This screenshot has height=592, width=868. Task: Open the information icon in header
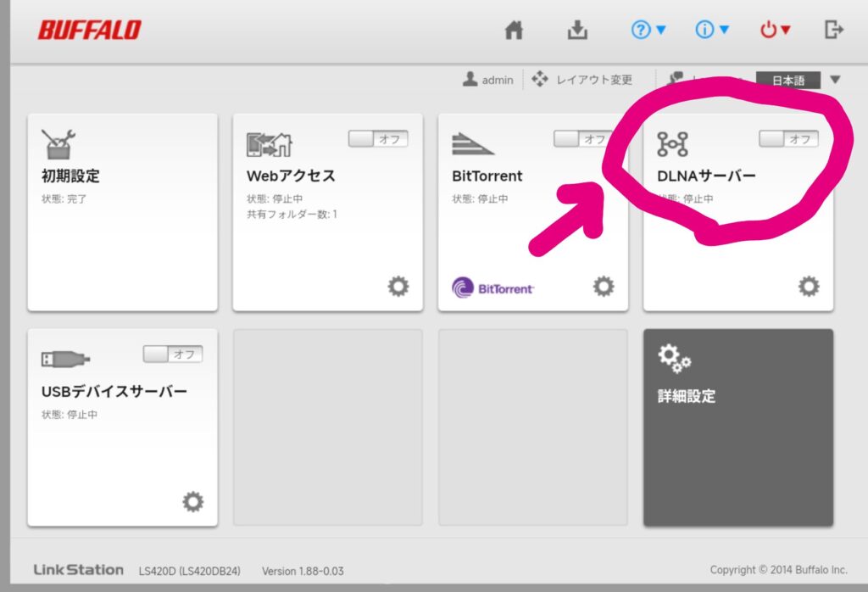[704, 30]
